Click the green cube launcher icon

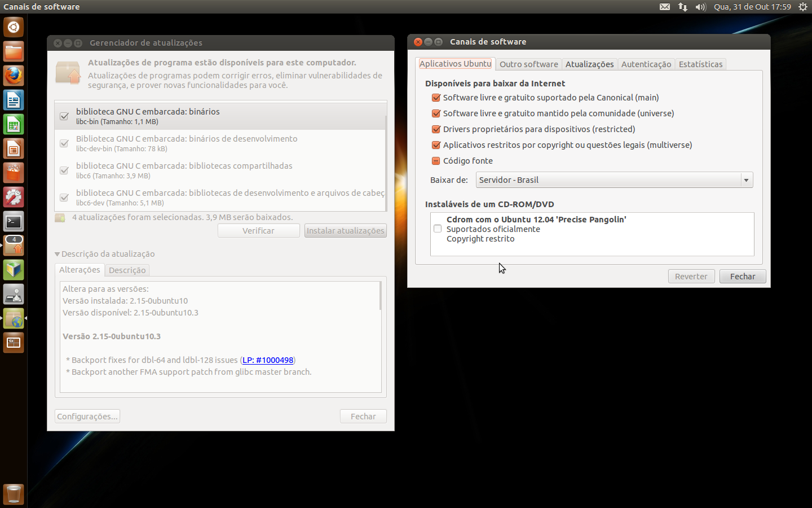click(x=14, y=270)
